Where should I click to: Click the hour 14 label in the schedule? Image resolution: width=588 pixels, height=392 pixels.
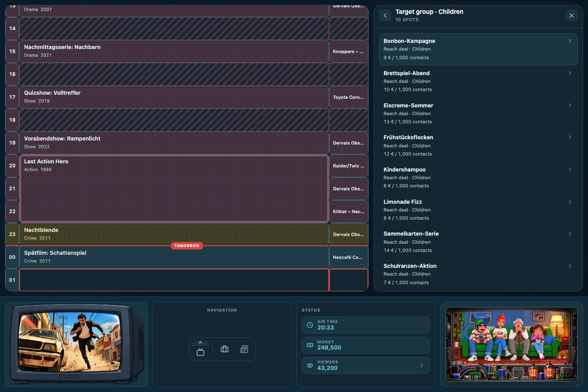pos(12,29)
